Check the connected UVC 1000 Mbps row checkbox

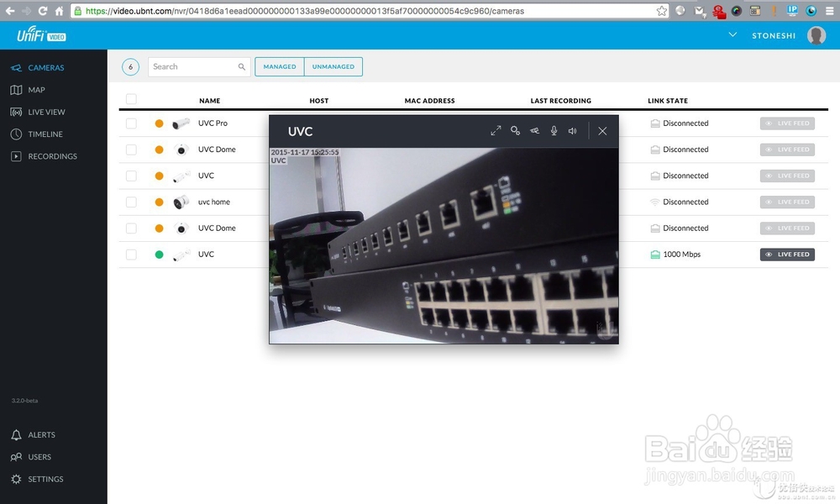(x=131, y=255)
